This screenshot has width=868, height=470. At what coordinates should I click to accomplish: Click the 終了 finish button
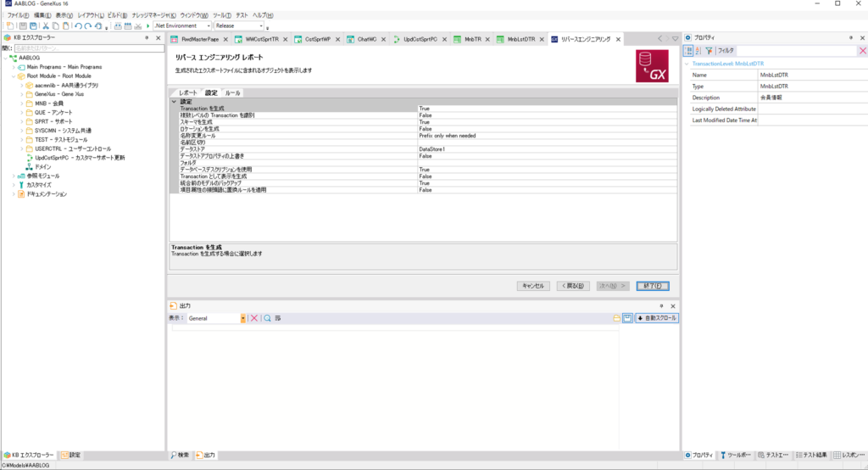point(653,286)
